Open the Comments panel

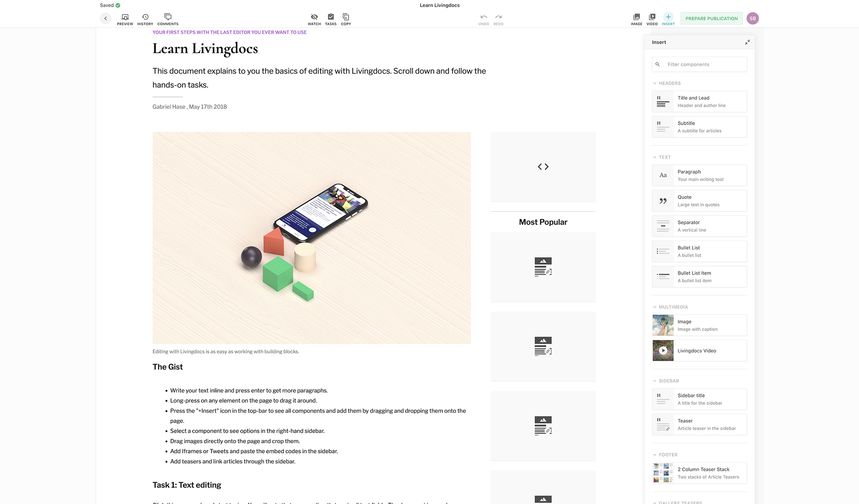click(x=168, y=19)
